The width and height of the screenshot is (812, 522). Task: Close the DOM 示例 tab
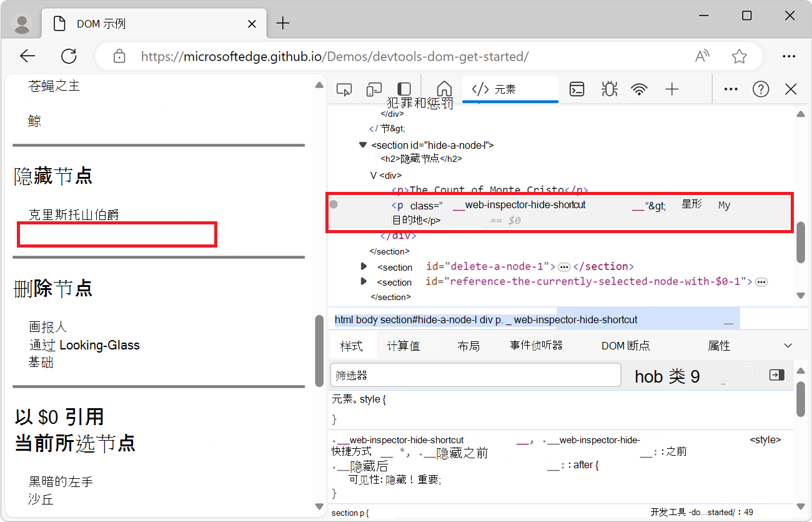pos(252,24)
